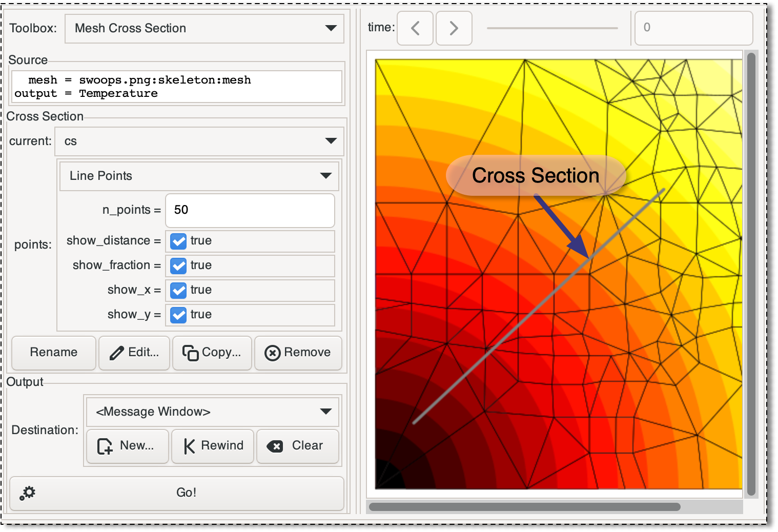This screenshot has width=778, height=532.
Task: Click the Copy icon to duplicate cross section
Action: [x=190, y=353]
